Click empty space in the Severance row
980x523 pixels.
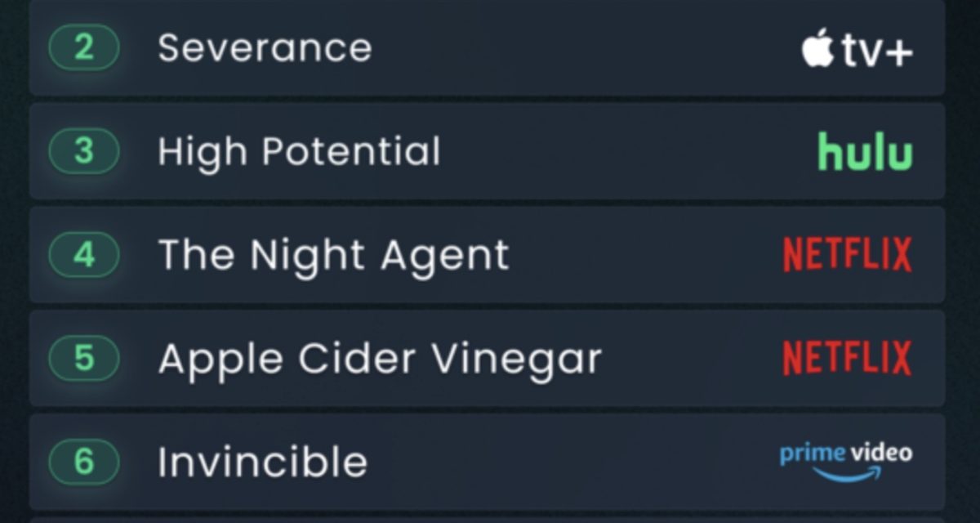coord(588,48)
